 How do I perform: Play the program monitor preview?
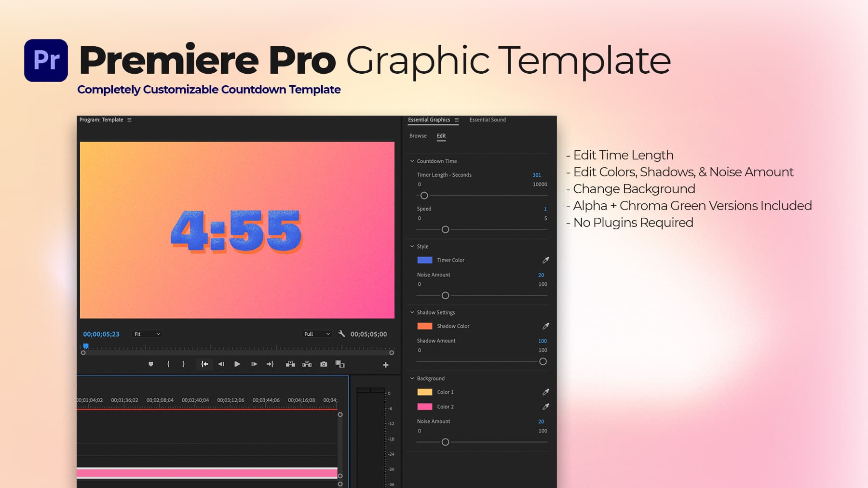(237, 364)
